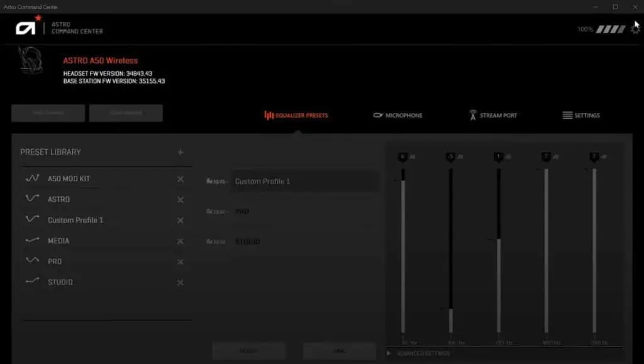Click the waveform icon beside A50 MOD KIT
Image resolution: width=644 pixels, height=364 pixels.
pyautogui.click(x=33, y=178)
